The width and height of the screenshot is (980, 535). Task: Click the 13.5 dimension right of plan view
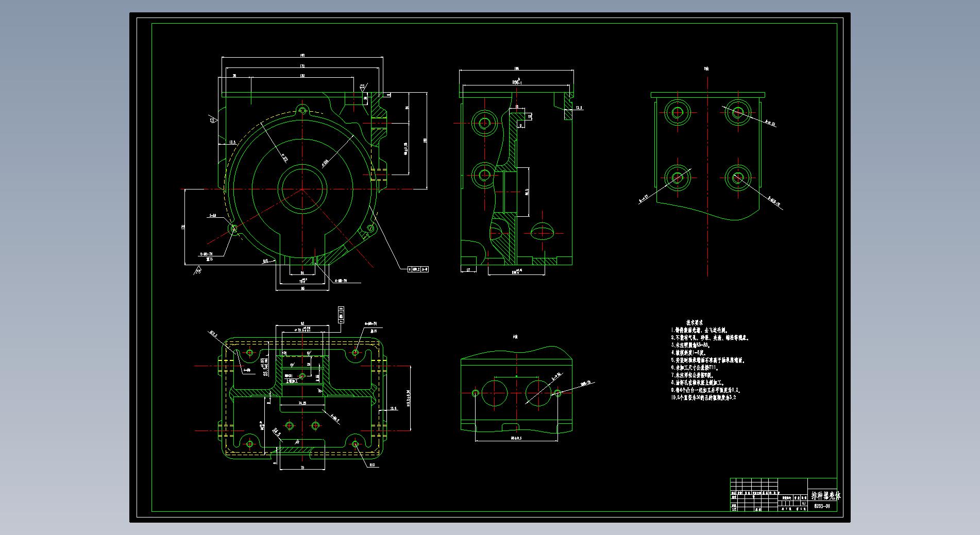394,408
